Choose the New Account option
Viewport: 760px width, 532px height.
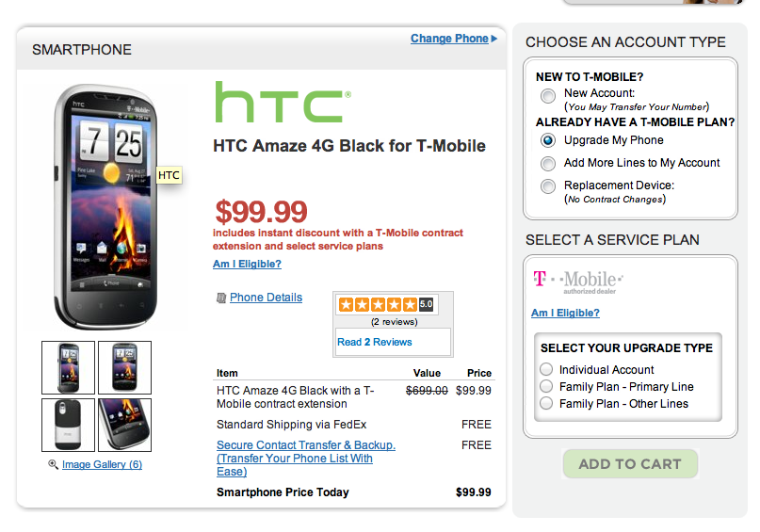(x=548, y=96)
